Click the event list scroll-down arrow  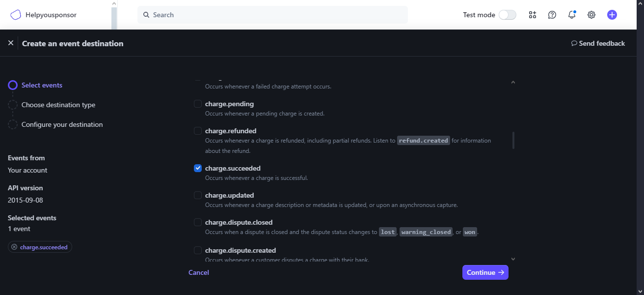click(513, 259)
